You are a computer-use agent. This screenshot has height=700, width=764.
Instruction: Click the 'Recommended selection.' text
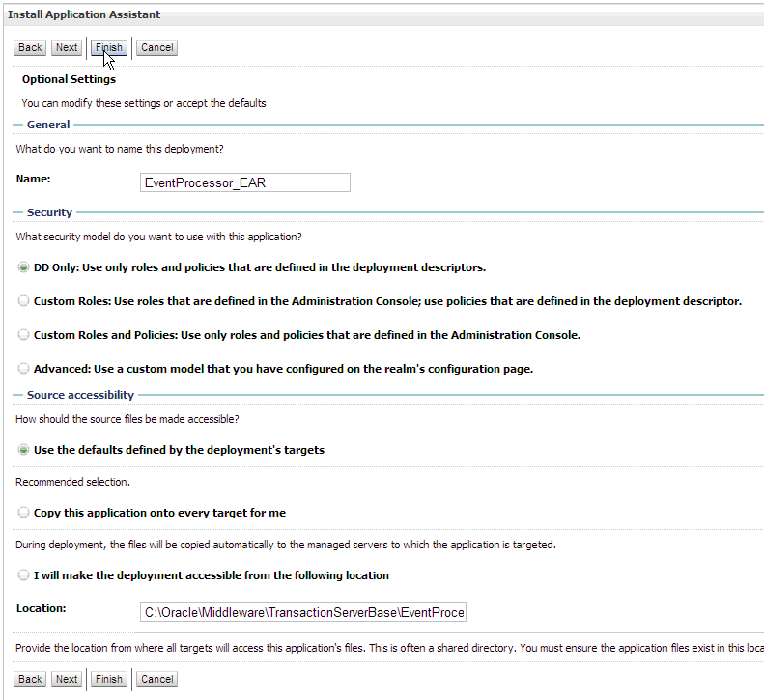72,482
